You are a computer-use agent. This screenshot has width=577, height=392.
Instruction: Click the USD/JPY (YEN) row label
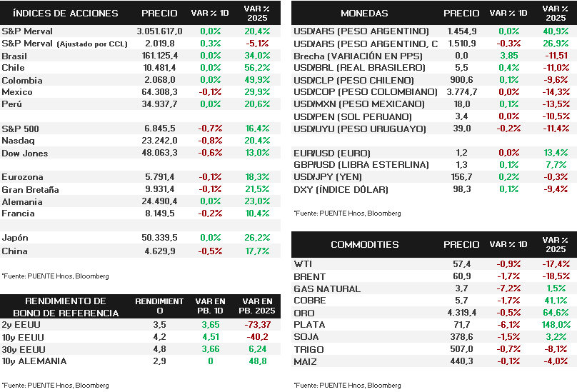pos(328,177)
